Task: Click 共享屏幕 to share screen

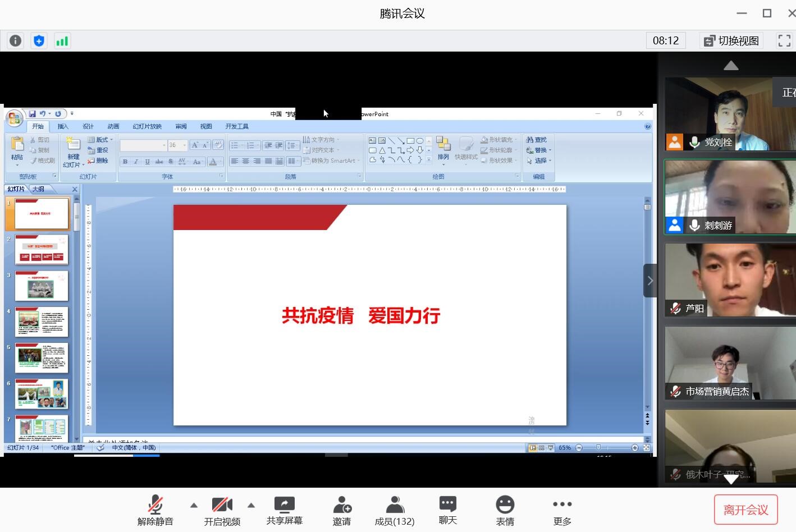Action: tap(284, 510)
